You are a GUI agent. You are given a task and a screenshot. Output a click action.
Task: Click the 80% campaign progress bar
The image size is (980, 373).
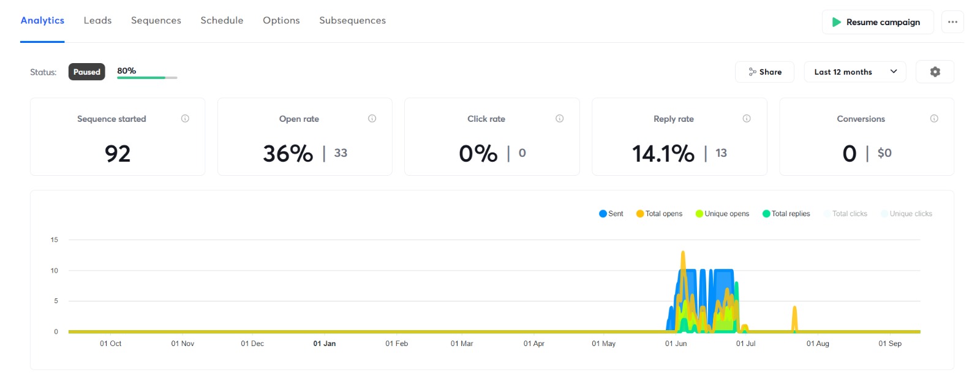(147, 77)
